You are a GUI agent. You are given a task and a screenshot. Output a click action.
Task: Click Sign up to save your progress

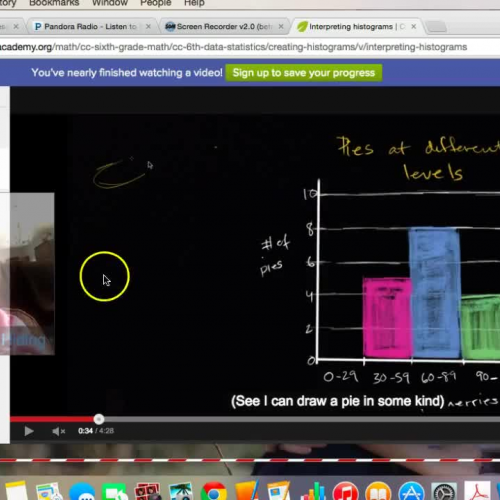pos(304,73)
